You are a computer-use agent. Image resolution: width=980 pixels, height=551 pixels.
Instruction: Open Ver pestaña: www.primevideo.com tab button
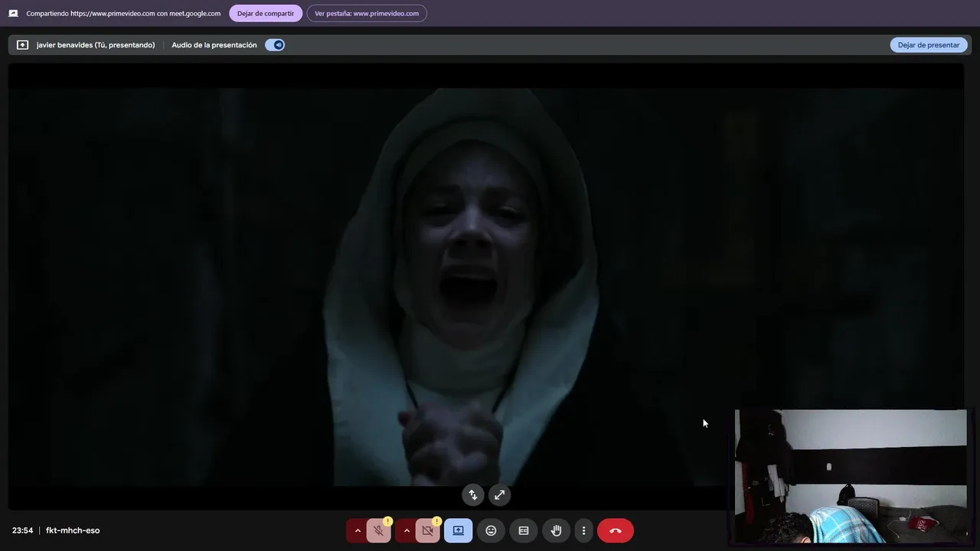click(367, 13)
